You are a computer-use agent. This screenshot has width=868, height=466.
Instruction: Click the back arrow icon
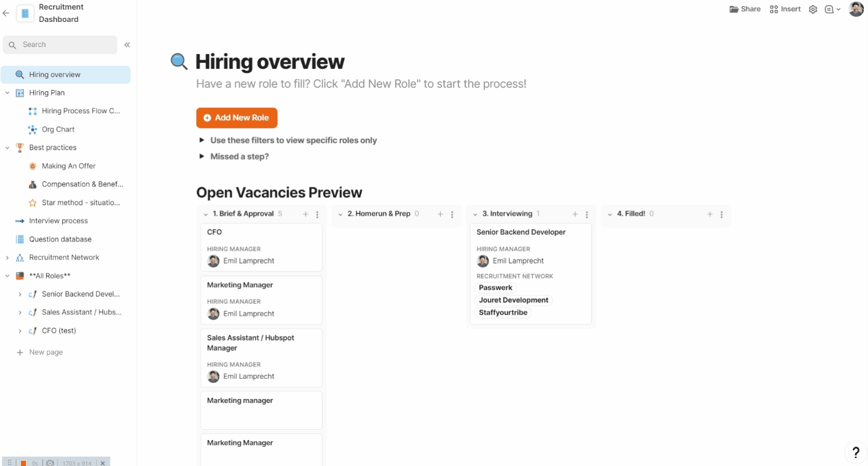(6, 13)
